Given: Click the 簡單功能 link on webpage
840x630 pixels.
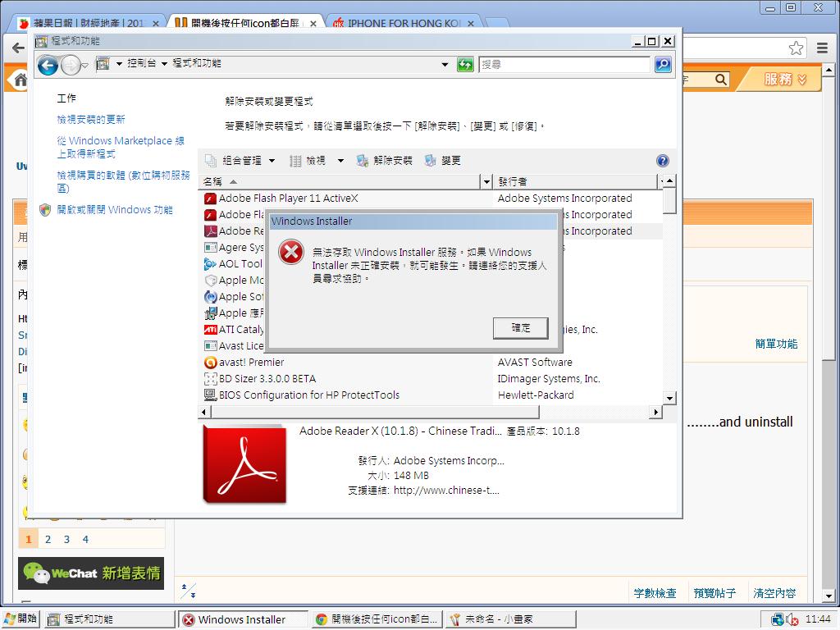Looking at the screenshot, I should click(x=776, y=344).
